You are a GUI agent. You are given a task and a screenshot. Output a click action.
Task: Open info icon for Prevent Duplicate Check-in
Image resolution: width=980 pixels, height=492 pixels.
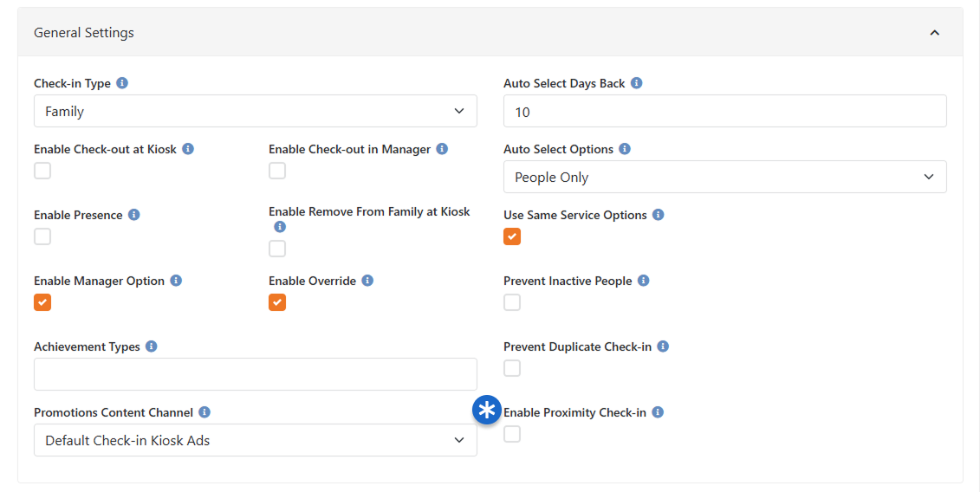pos(663,346)
